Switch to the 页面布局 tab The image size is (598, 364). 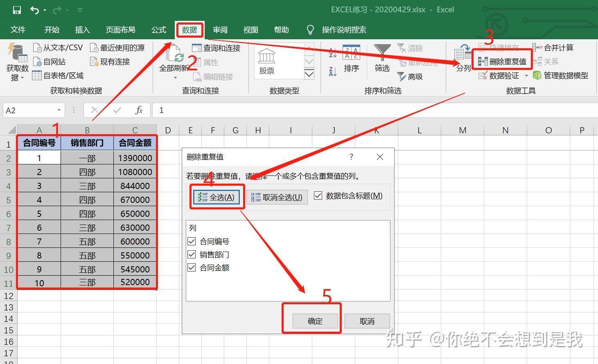tap(120, 29)
